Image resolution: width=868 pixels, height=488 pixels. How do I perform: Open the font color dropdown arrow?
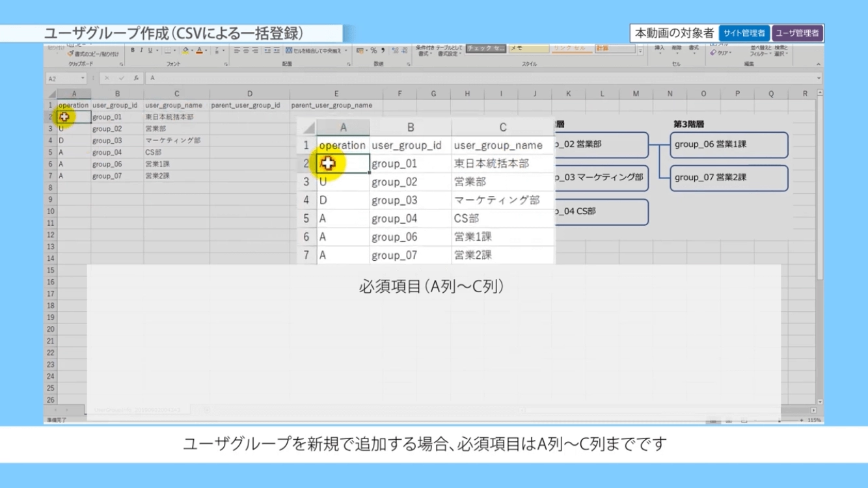pos(206,50)
